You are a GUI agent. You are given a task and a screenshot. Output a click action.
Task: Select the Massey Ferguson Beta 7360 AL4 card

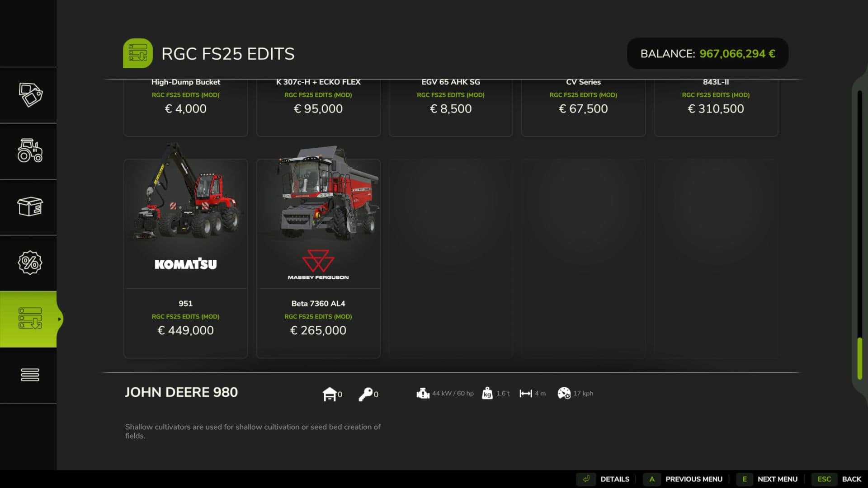(318, 258)
